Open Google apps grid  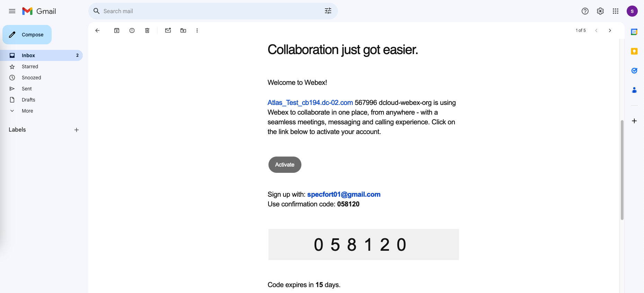click(x=616, y=11)
